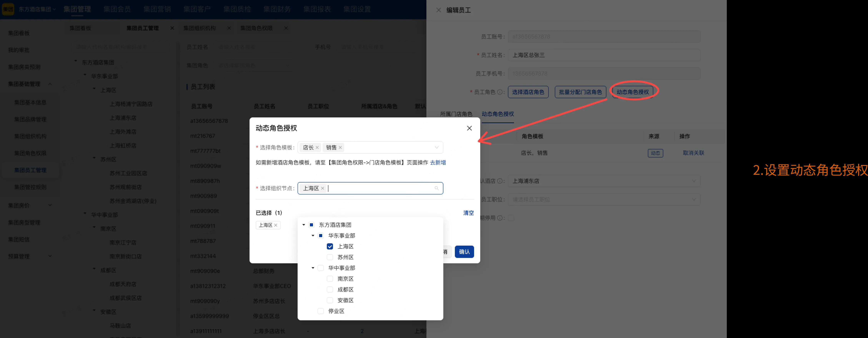The height and width of the screenshot is (338, 868).
Task: Remove the 销售 role tag via its × icon
Action: coord(340,147)
